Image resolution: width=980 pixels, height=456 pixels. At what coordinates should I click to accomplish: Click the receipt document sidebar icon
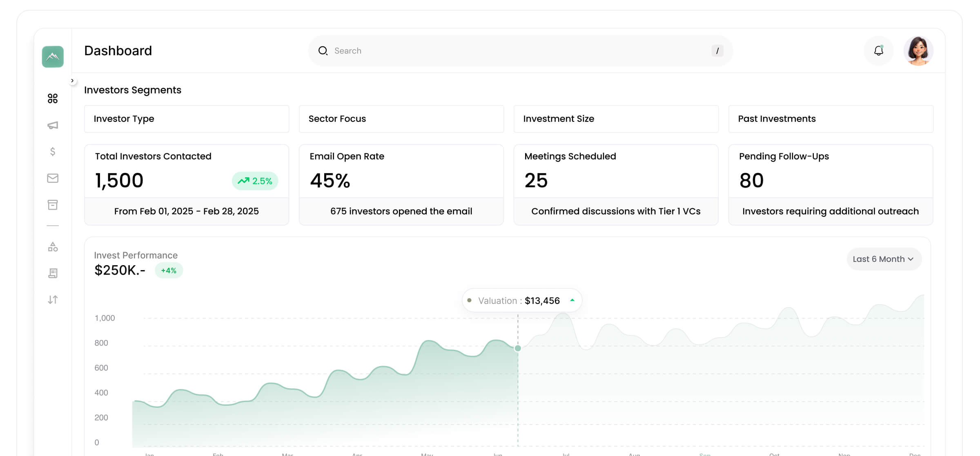tap(53, 273)
